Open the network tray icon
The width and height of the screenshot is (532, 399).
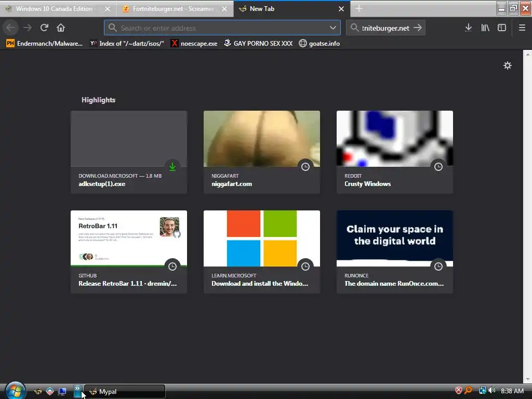[482, 391]
